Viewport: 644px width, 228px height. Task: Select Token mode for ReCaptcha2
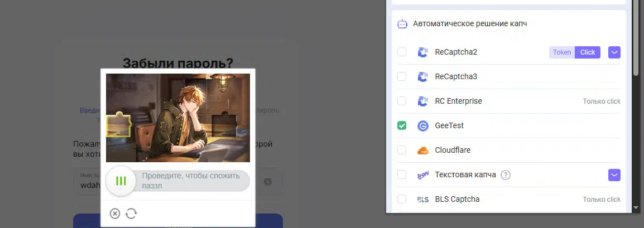click(562, 52)
